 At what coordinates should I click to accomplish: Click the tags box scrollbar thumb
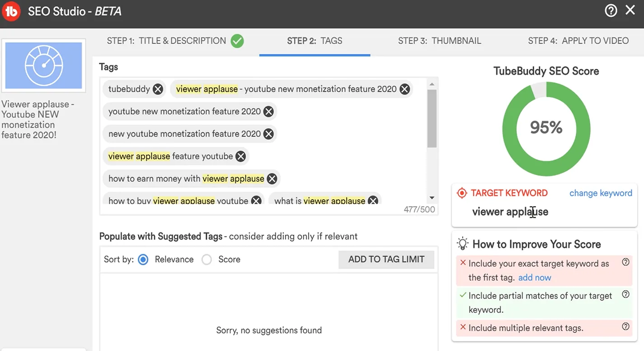pyautogui.click(x=432, y=118)
